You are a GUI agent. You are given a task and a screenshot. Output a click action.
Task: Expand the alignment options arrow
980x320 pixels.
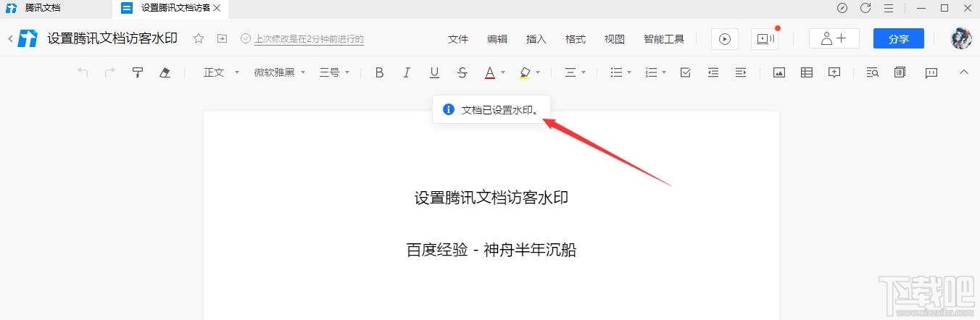tap(584, 72)
